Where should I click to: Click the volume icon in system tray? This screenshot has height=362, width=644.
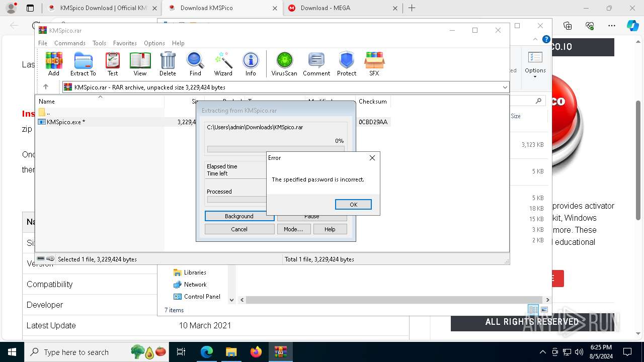point(579,352)
